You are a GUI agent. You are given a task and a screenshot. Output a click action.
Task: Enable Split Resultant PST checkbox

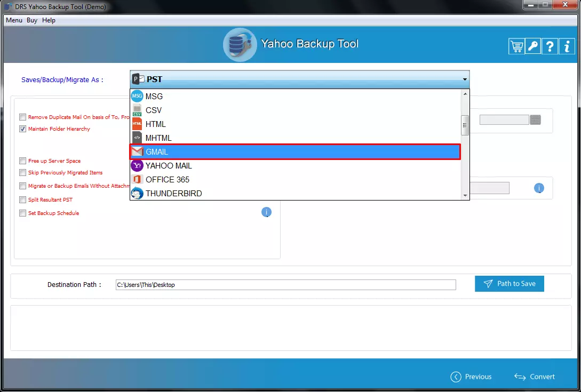[x=22, y=200]
